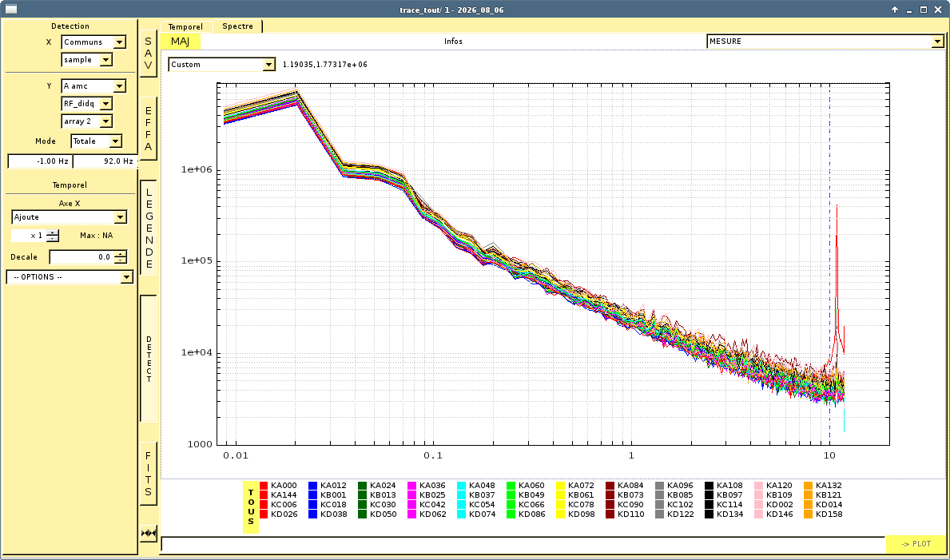
Task: Click the DETECT vertical button
Action: tap(149, 358)
